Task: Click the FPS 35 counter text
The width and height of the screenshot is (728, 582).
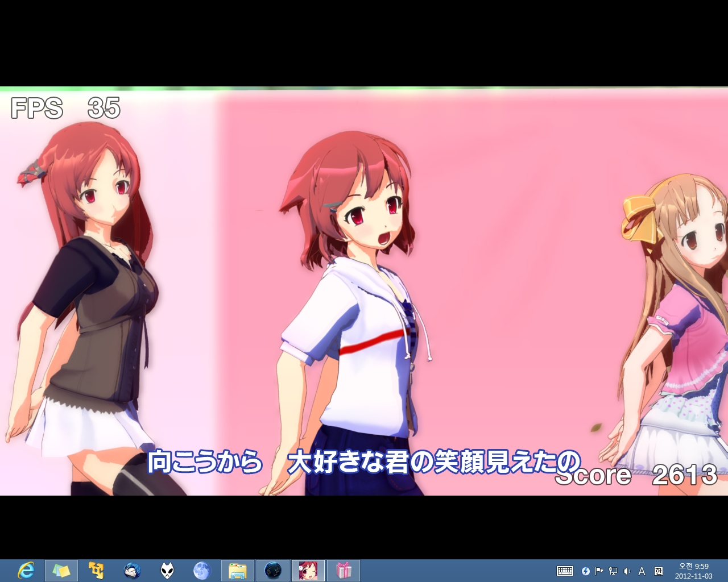Action: point(65,108)
